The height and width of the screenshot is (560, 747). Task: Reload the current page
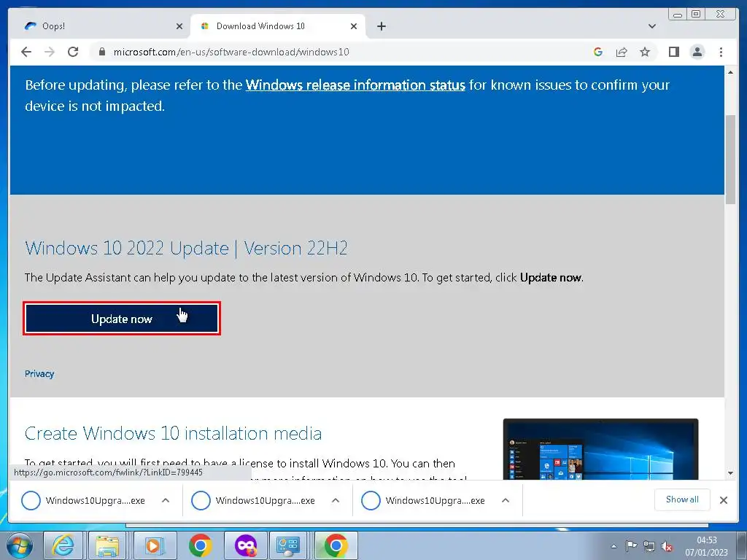click(73, 52)
